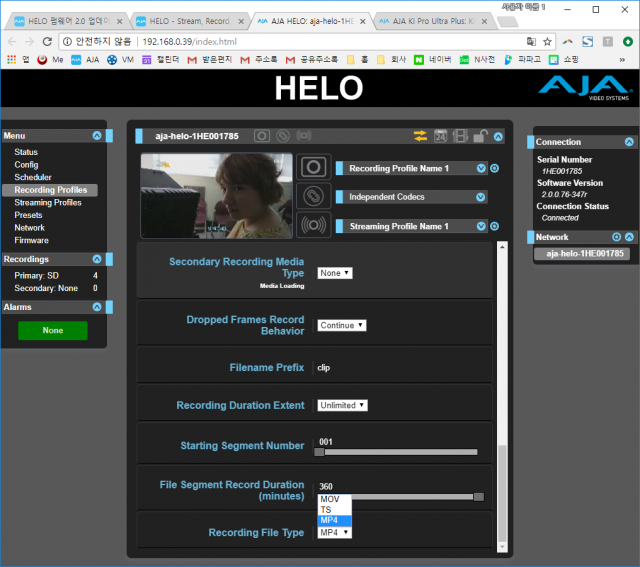Collapse the Network panel
640x567 pixels.
629,237
